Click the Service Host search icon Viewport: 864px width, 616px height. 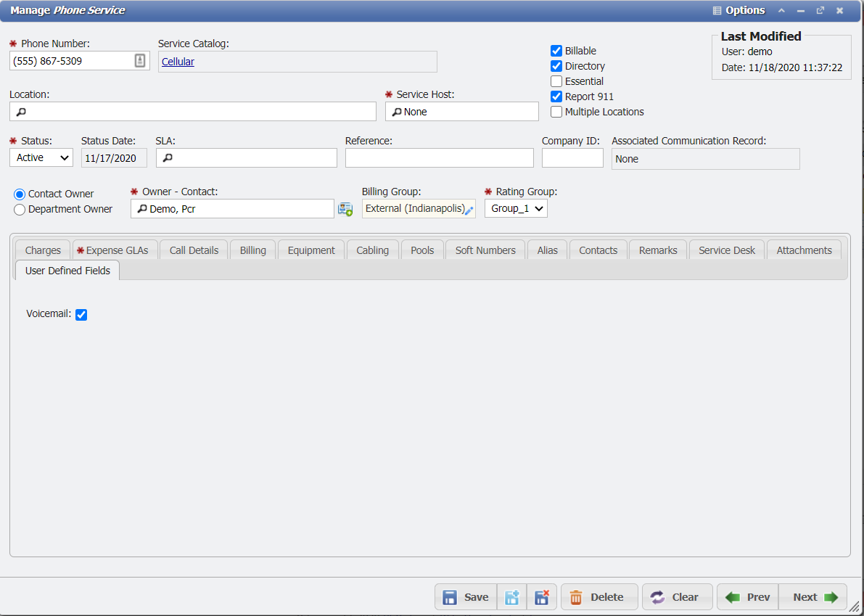coord(398,111)
